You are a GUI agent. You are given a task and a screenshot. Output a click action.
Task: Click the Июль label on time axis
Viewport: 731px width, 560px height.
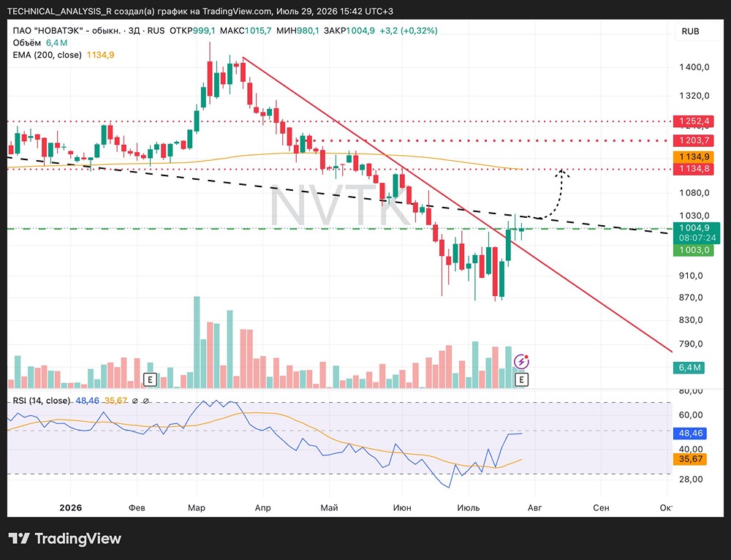click(x=469, y=507)
